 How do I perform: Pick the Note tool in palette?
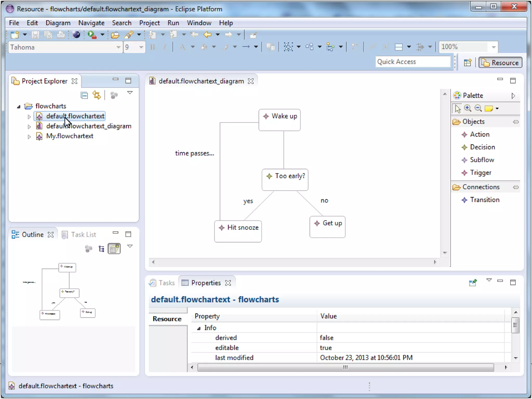pyautogui.click(x=489, y=108)
